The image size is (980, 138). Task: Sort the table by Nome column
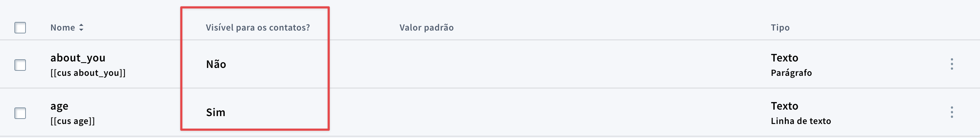pos(63,27)
